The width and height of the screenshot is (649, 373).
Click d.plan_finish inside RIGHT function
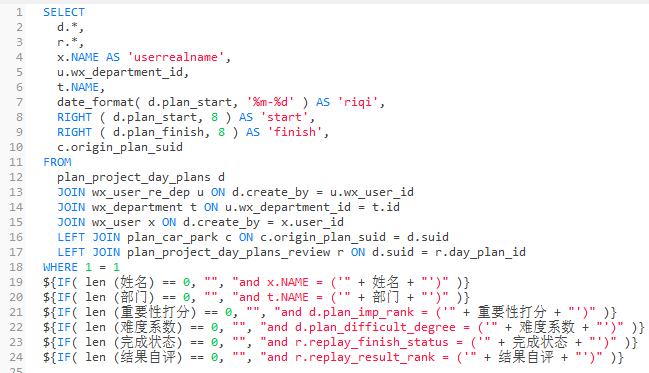(159, 132)
